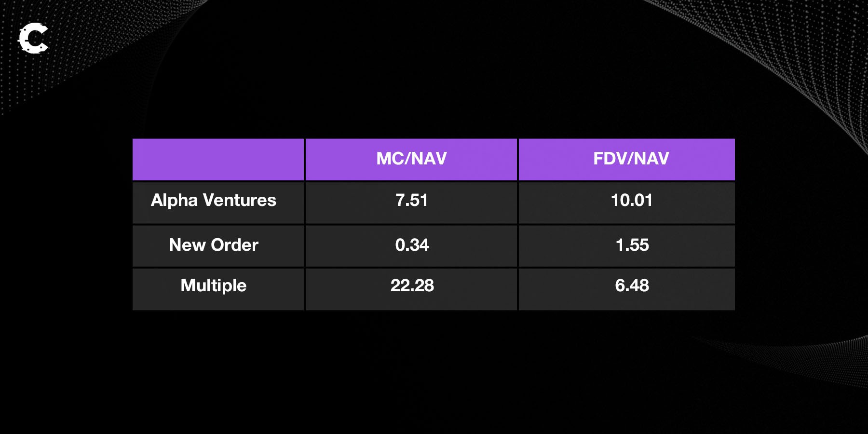
Task: Select the FDV/NAV column header
Action: (x=631, y=159)
